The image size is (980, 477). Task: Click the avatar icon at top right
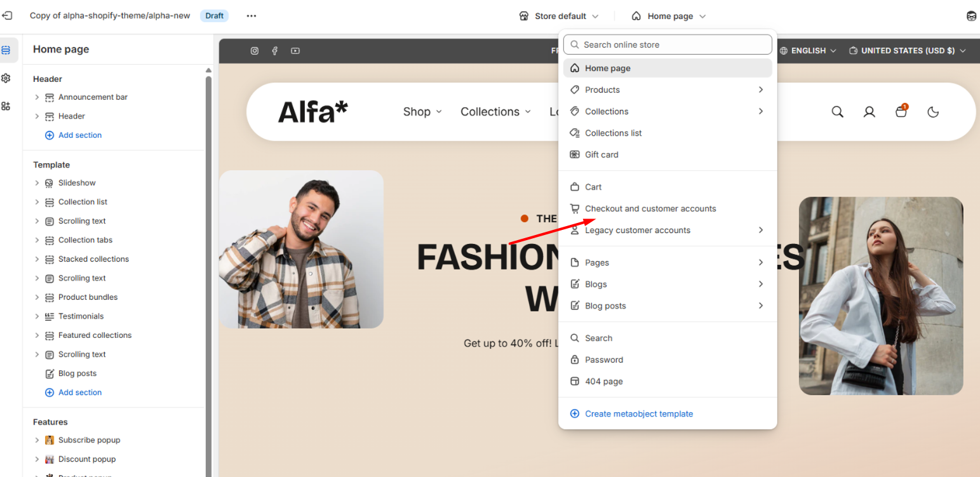click(971, 16)
